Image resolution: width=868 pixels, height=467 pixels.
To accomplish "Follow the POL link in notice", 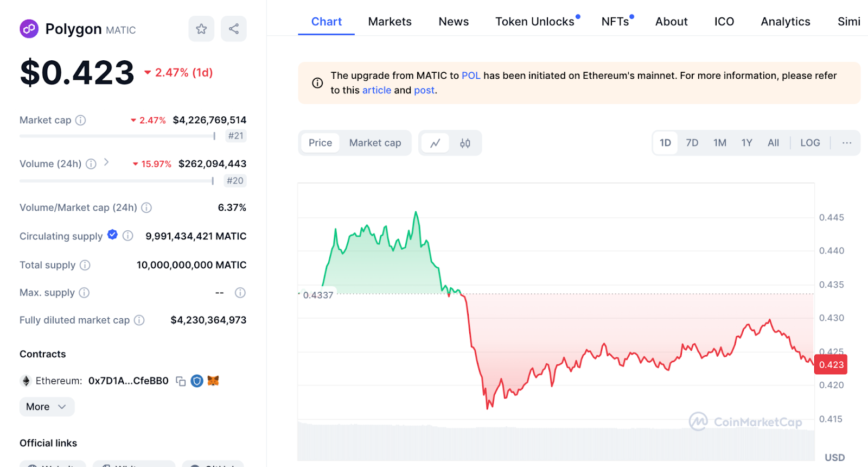I will click(x=471, y=75).
